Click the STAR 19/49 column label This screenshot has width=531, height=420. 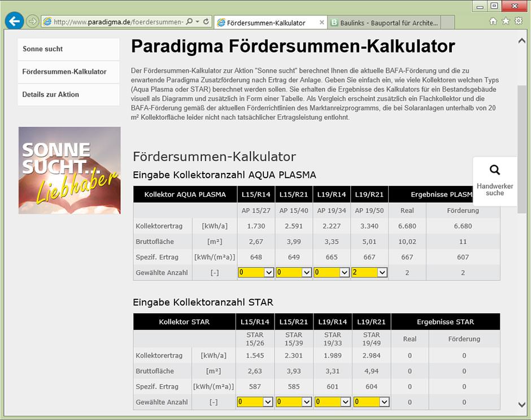coord(372,339)
